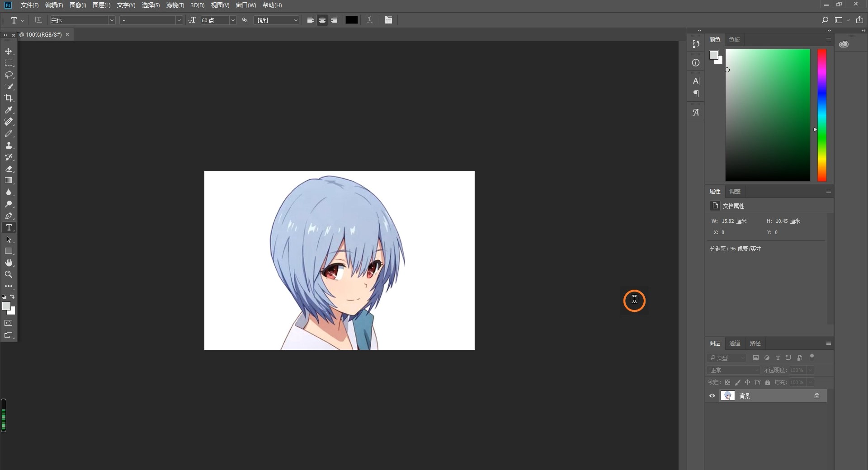Swap foreground and background colors
Image resolution: width=868 pixels, height=470 pixels.
point(13,296)
